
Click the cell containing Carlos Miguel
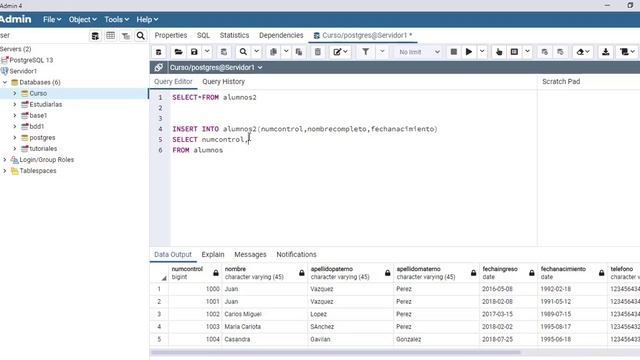pos(264,314)
